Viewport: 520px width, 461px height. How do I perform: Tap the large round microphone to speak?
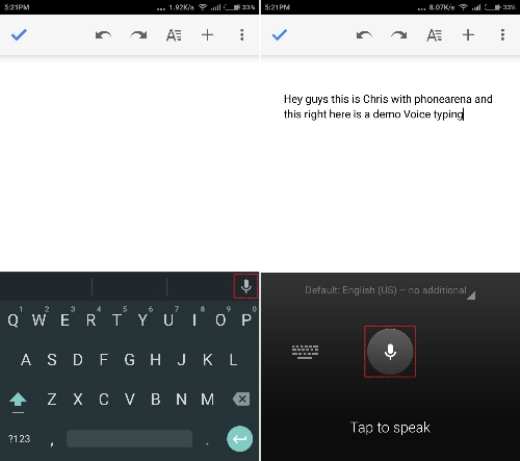point(390,352)
